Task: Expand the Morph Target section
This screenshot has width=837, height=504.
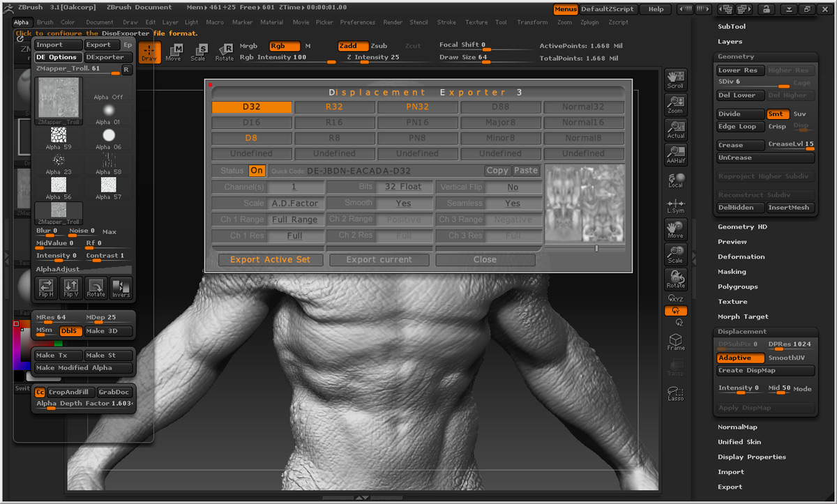Action: click(743, 316)
